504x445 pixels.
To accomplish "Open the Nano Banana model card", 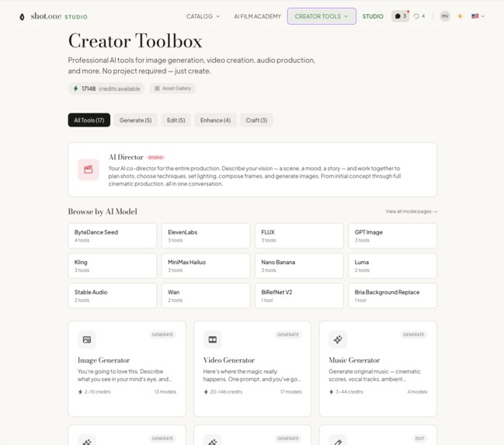I will (x=299, y=266).
